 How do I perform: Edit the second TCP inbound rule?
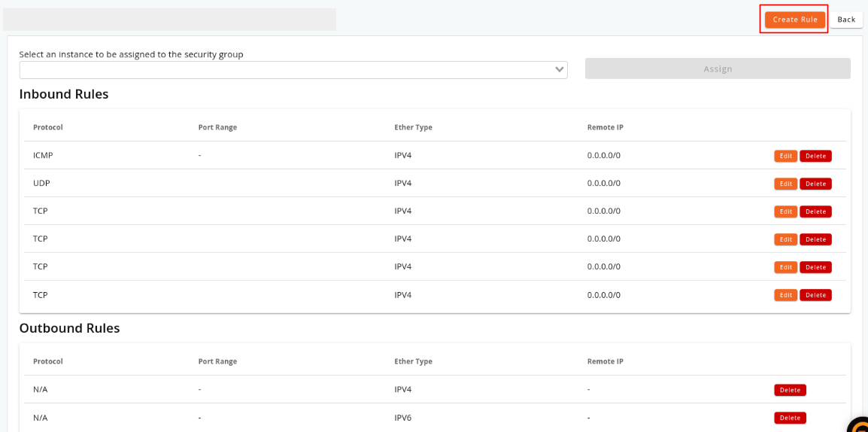pos(785,239)
